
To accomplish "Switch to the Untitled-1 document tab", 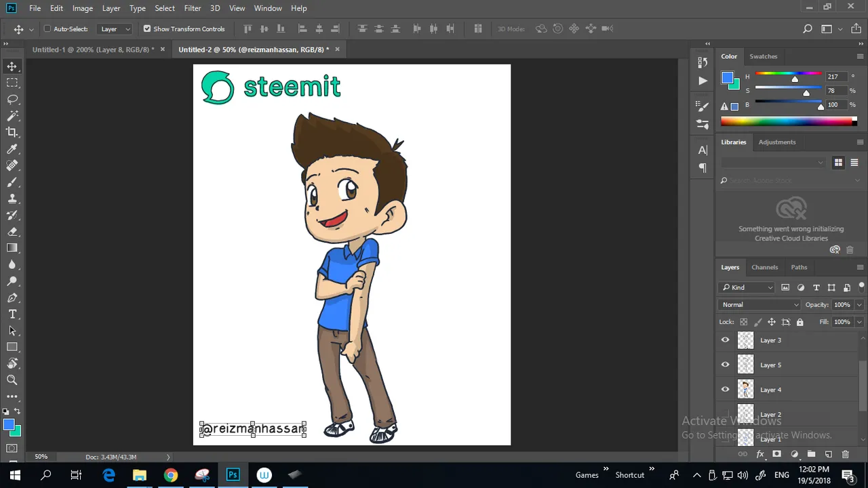I will tap(94, 49).
